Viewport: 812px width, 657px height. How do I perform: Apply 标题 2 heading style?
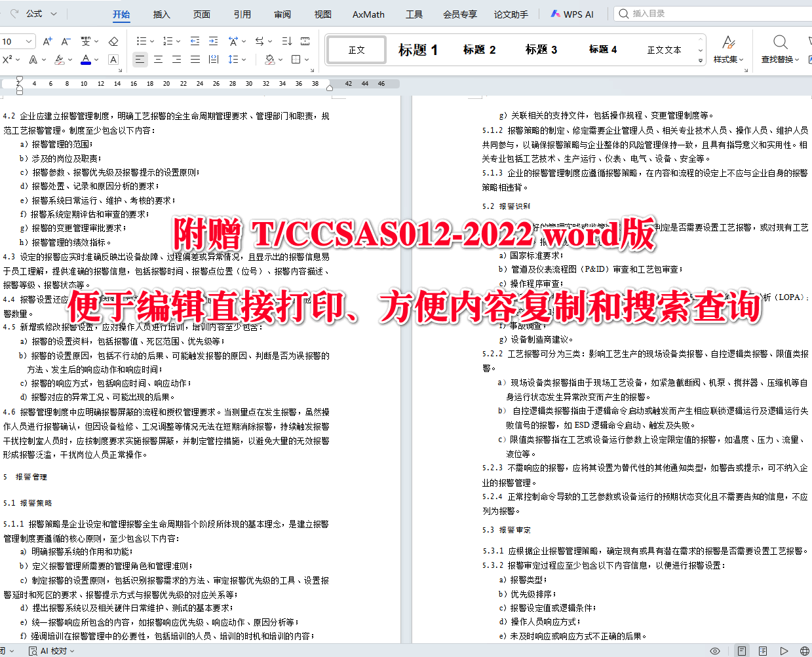pyautogui.click(x=479, y=50)
